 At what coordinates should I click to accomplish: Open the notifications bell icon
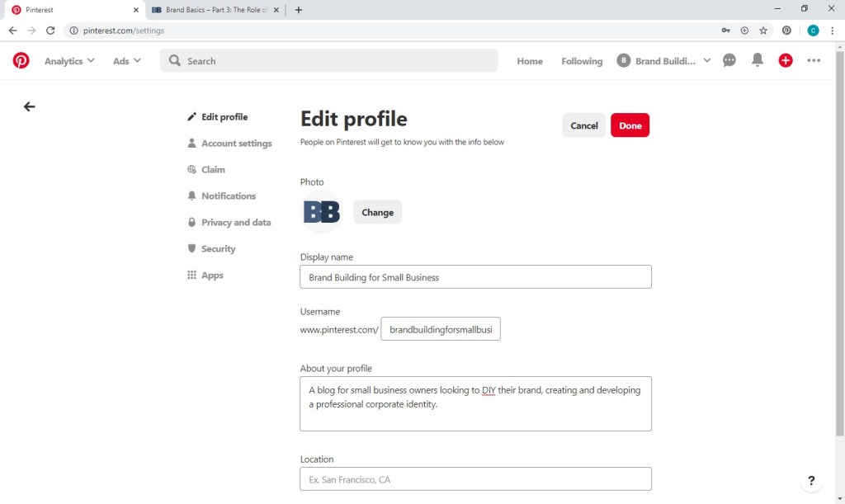[x=758, y=60]
